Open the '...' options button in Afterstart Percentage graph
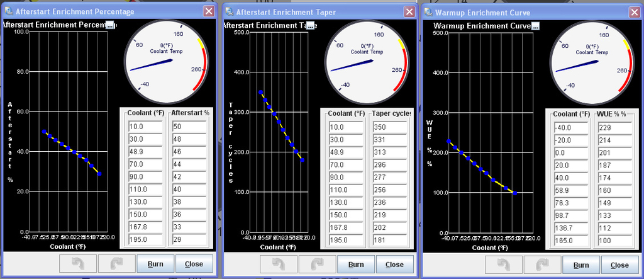 point(109,25)
